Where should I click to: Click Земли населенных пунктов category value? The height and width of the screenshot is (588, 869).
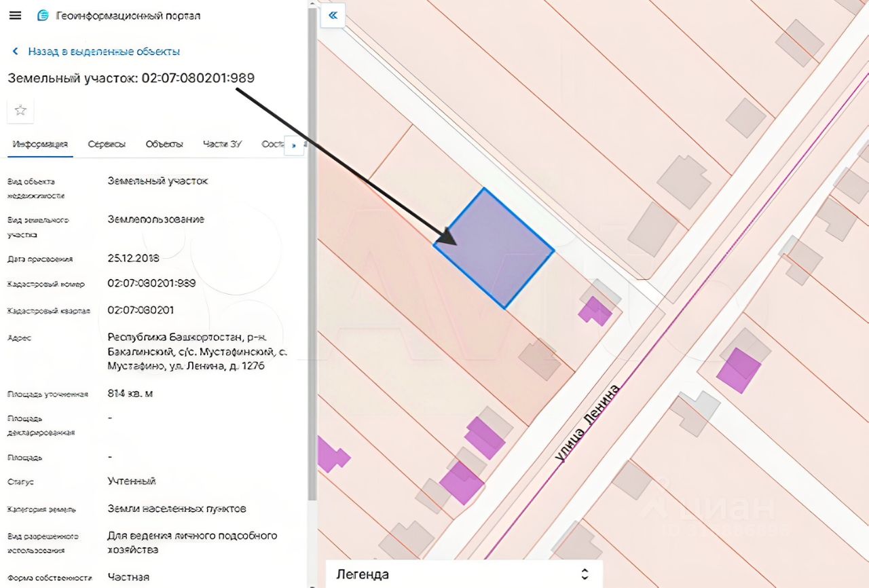tap(177, 509)
